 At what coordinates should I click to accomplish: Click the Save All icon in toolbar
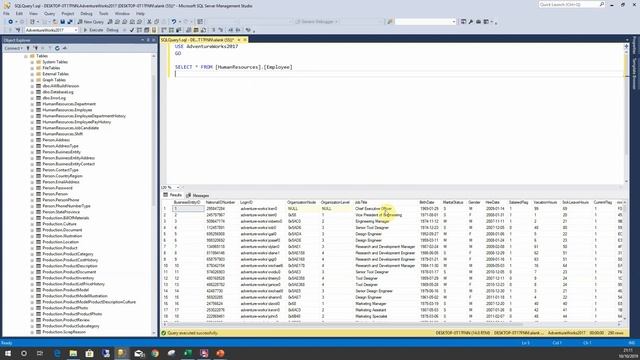[70, 22]
